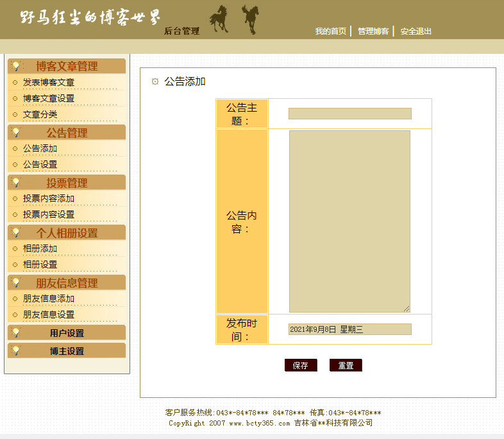
Task: Click the bullet icon next to 博客文章设置
Action: click(x=15, y=98)
